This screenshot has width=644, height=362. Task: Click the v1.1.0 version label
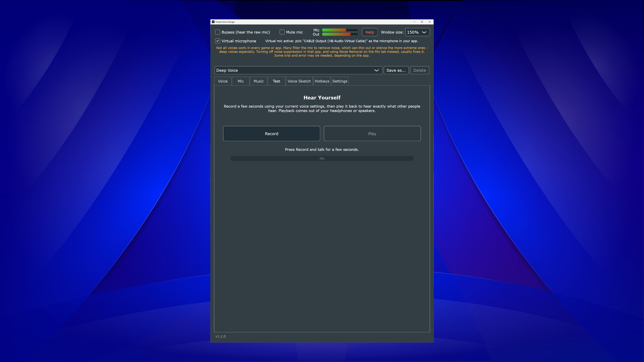[x=220, y=336]
